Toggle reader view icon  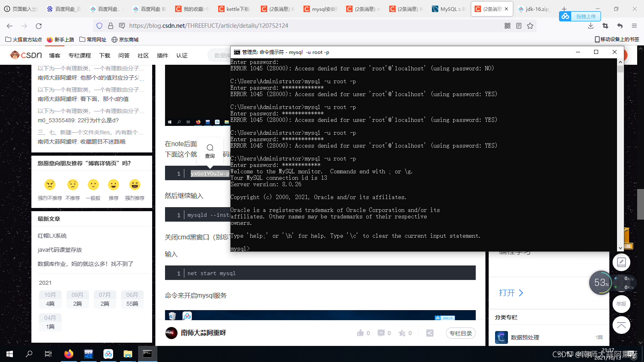coord(519,26)
